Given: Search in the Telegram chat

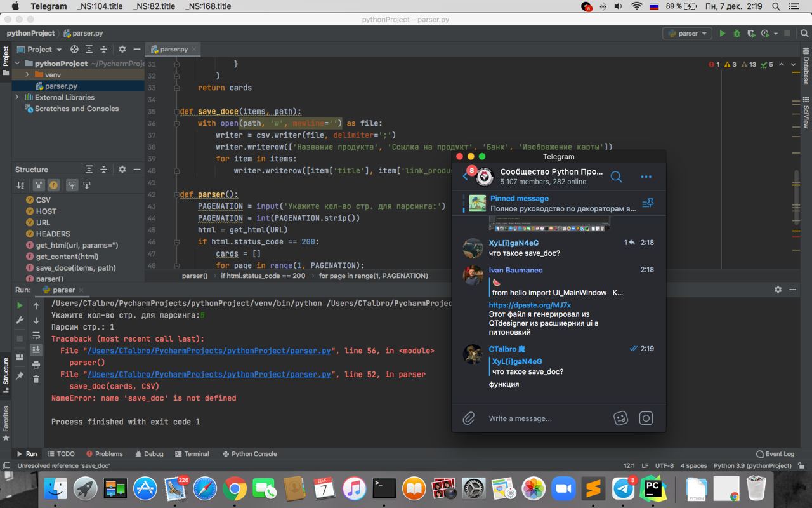Looking at the screenshot, I should click(616, 177).
